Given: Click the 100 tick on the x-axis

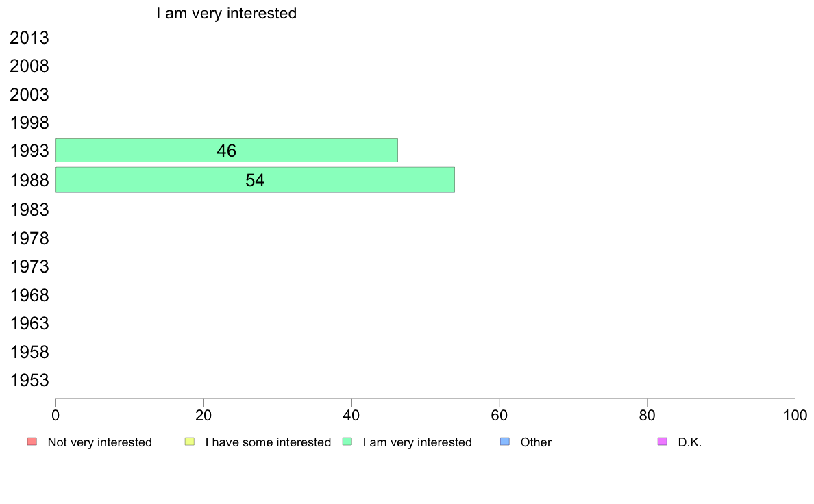Looking at the screenshot, I should point(795,415).
